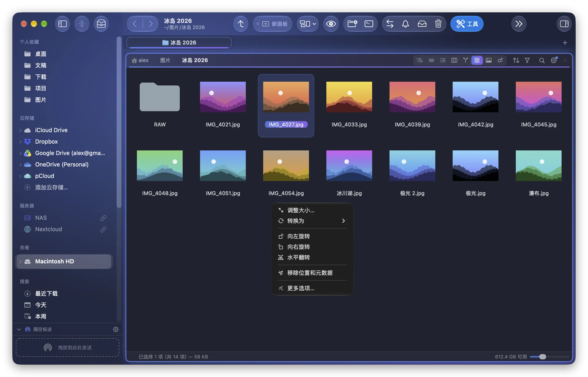
Task: Toggle the right inspector panel
Action: coord(564,24)
